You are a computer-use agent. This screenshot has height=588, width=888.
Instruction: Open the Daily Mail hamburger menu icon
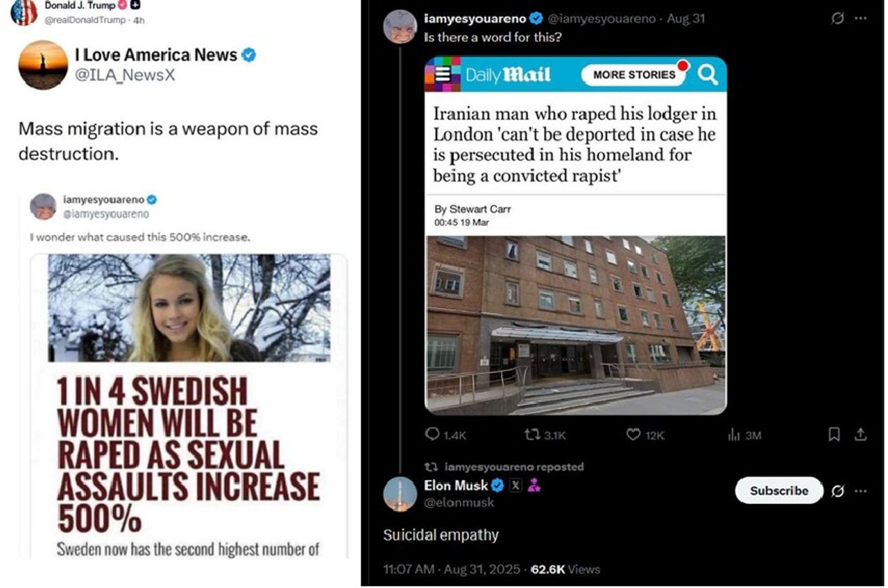tap(443, 74)
